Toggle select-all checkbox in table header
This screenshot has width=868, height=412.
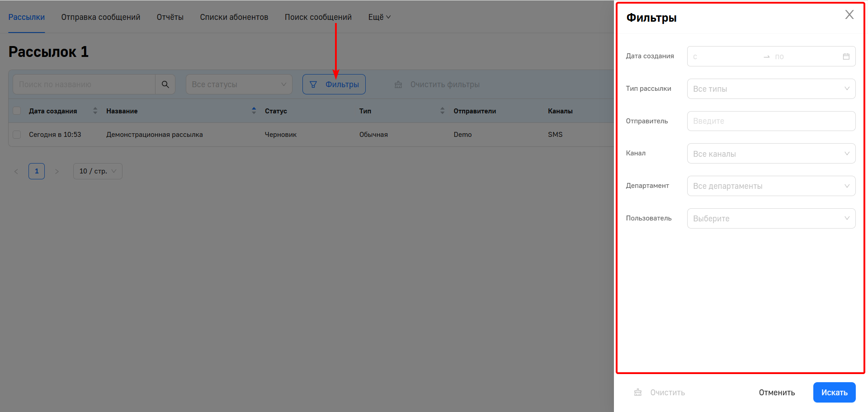tap(17, 111)
